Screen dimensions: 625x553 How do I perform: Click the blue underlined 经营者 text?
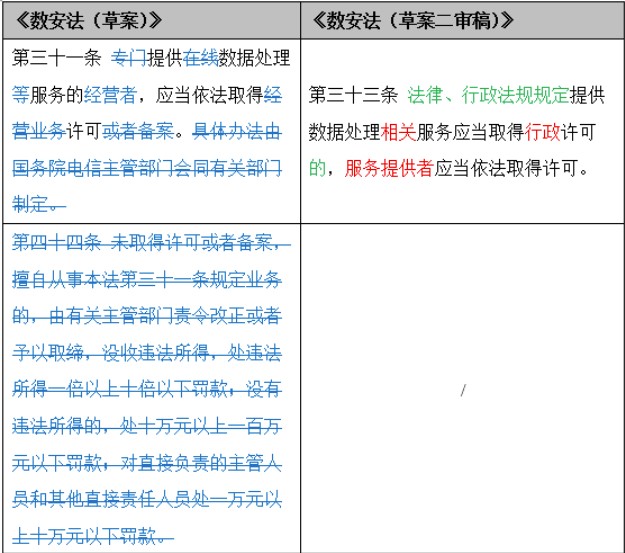[109, 95]
